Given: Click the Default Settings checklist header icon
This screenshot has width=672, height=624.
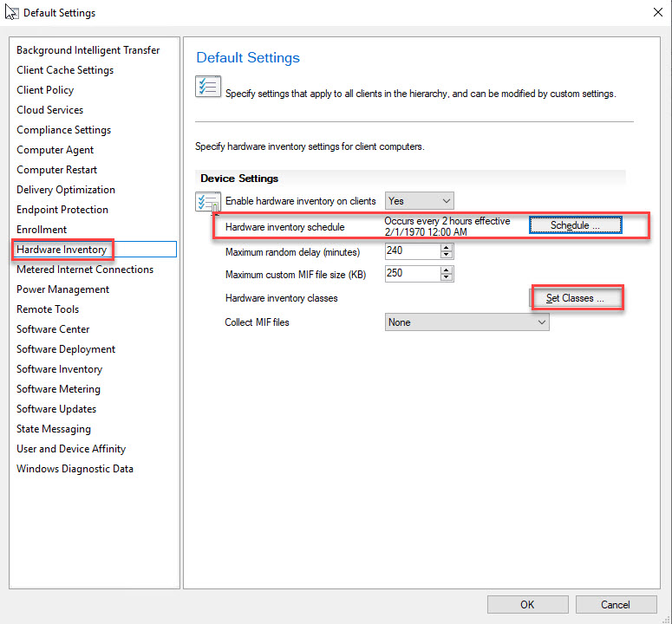Looking at the screenshot, I should point(208,88).
